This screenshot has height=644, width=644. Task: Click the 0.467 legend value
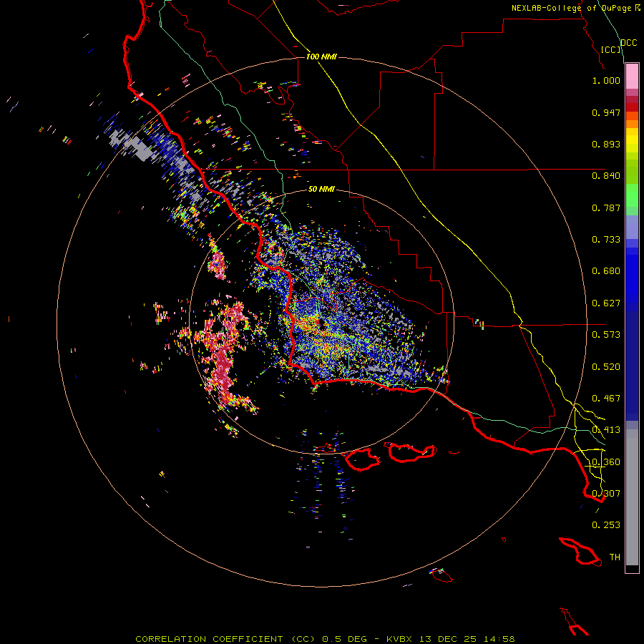click(606, 399)
